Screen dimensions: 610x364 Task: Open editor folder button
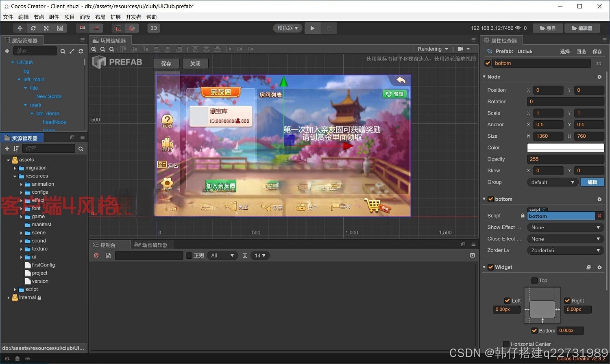582,28
